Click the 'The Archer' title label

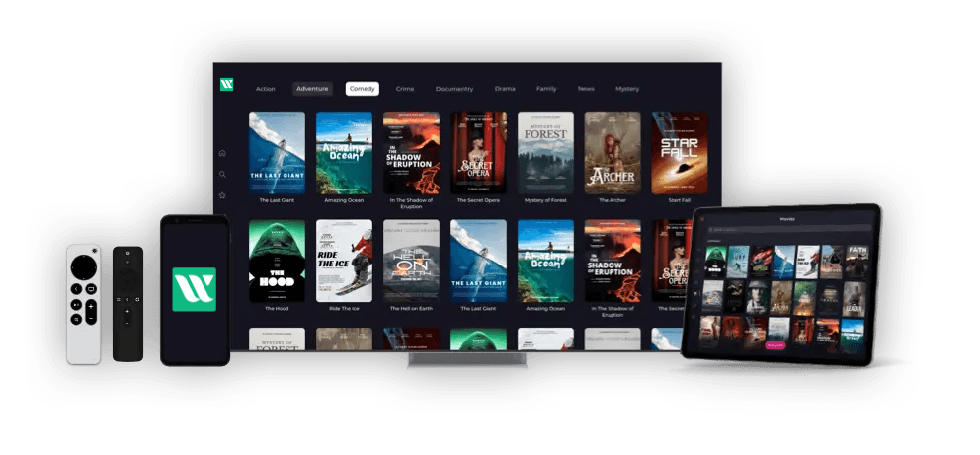612,200
